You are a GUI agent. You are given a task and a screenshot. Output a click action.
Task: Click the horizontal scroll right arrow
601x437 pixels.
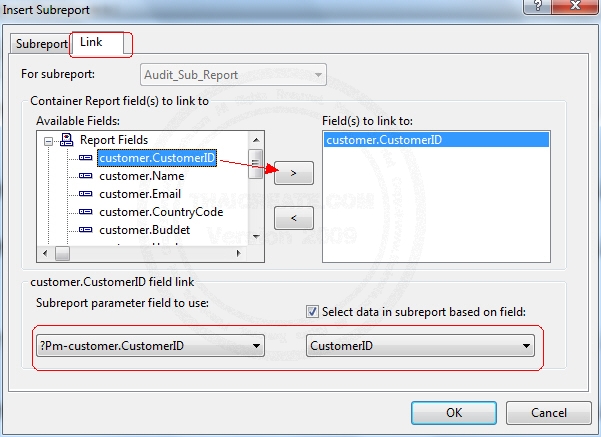coord(238,253)
